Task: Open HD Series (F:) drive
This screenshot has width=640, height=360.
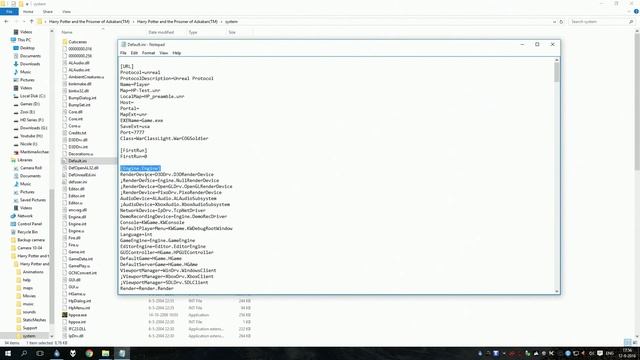Action: point(31,120)
